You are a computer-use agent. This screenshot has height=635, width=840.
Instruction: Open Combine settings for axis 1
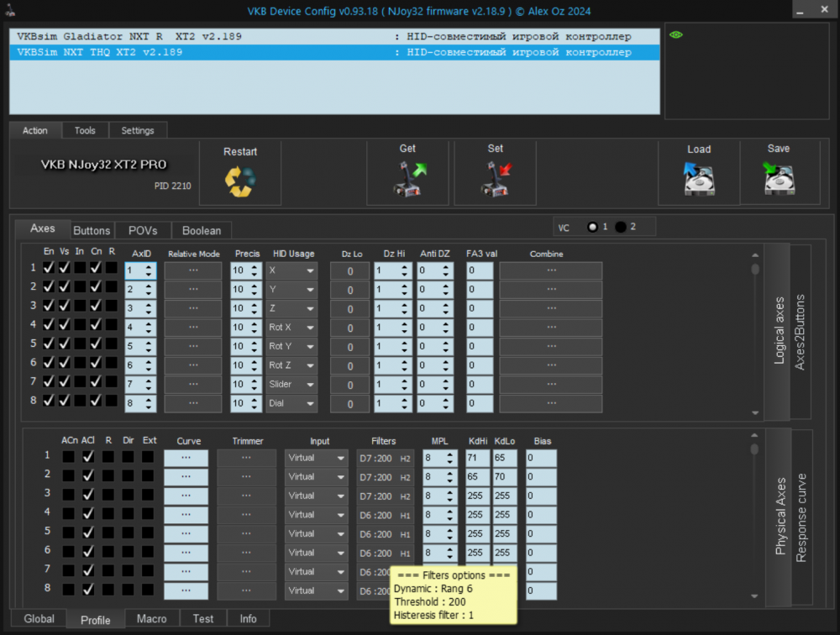point(550,270)
